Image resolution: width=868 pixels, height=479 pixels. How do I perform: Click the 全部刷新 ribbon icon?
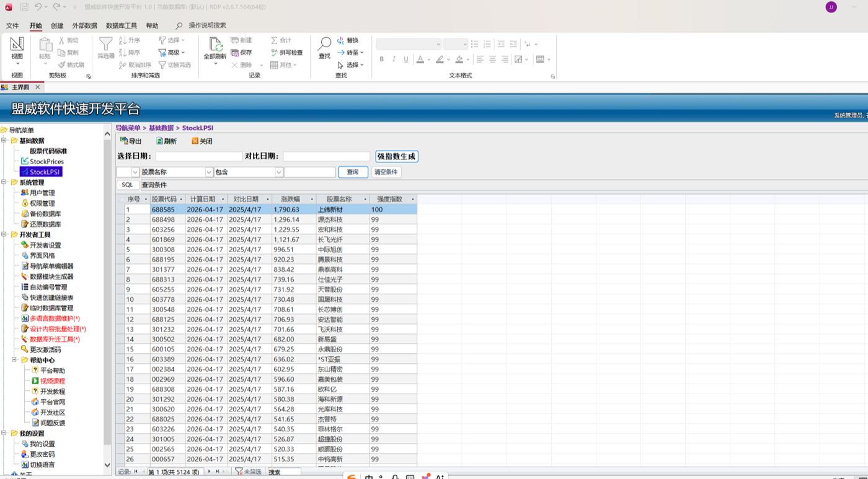[x=215, y=44]
